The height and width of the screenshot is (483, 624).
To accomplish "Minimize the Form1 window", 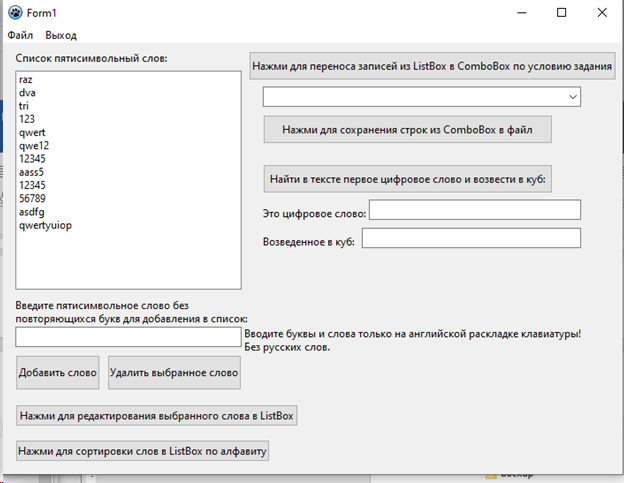I will (x=522, y=13).
